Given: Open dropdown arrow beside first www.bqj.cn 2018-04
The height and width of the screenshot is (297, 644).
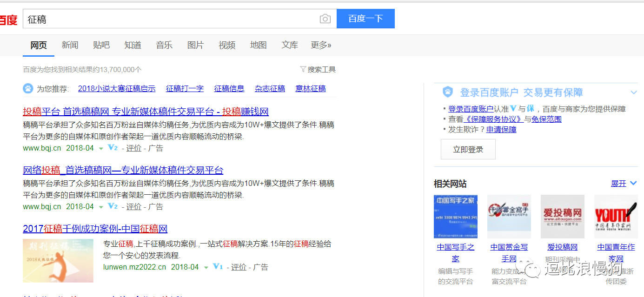Looking at the screenshot, I should (101, 149).
